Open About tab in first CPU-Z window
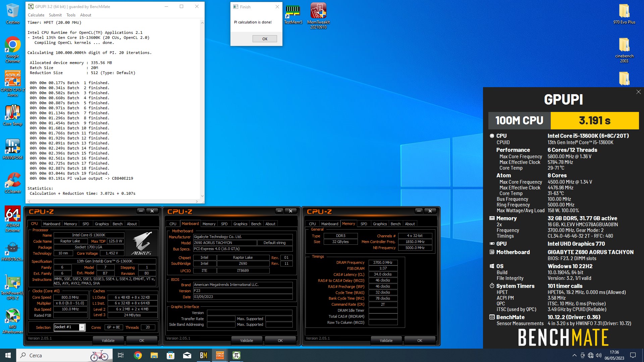 [132, 224]
